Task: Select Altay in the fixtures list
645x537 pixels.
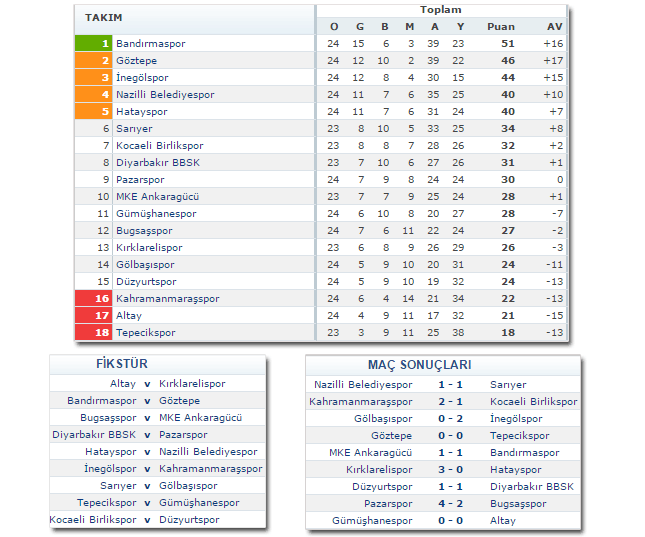Action: pos(123,384)
